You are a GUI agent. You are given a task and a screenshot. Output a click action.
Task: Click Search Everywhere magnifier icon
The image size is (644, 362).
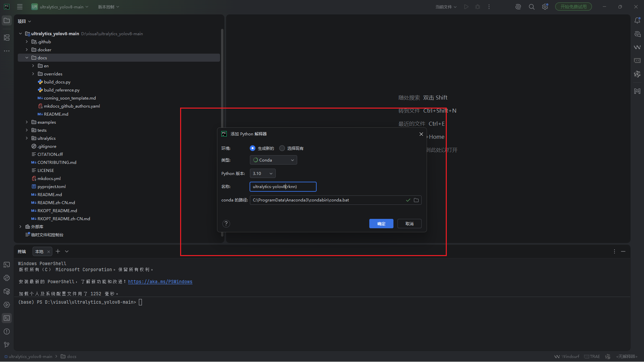tap(532, 7)
